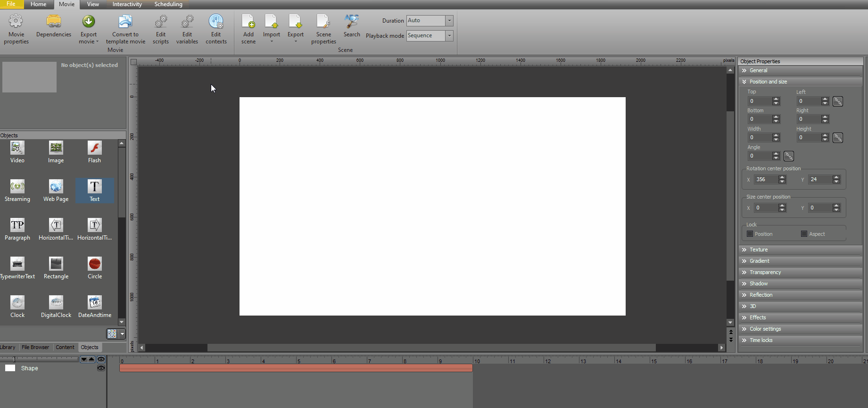Select the DateAndtime object
This screenshot has height=408, width=868.
tap(94, 307)
